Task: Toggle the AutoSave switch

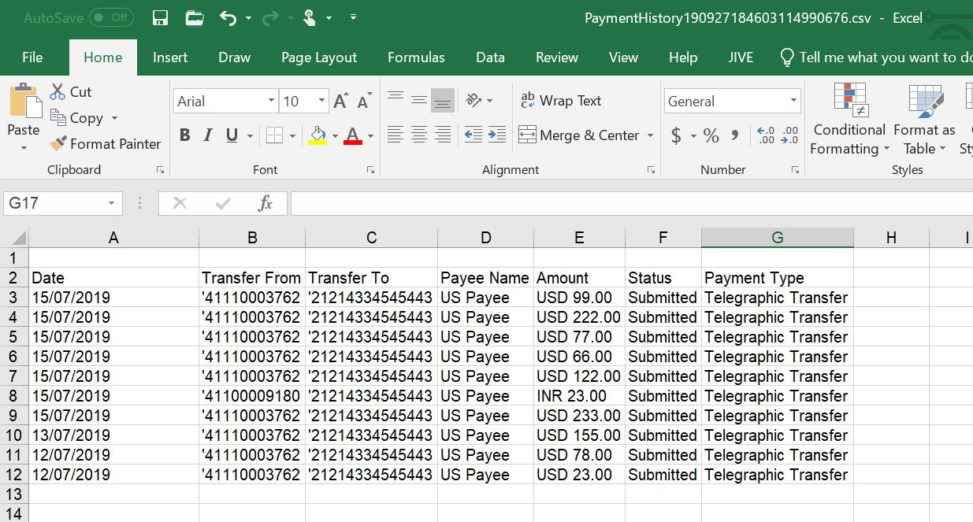Action: 110,18
